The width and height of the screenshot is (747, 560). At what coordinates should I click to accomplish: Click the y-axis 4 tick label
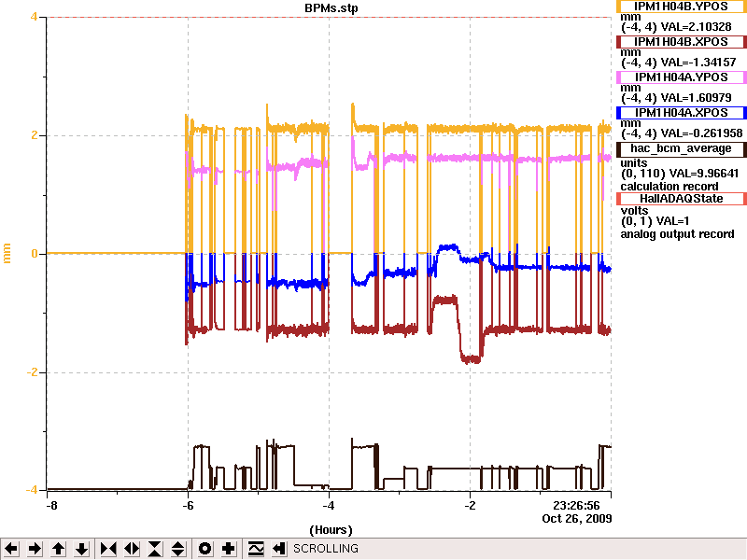(x=34, y=17)
